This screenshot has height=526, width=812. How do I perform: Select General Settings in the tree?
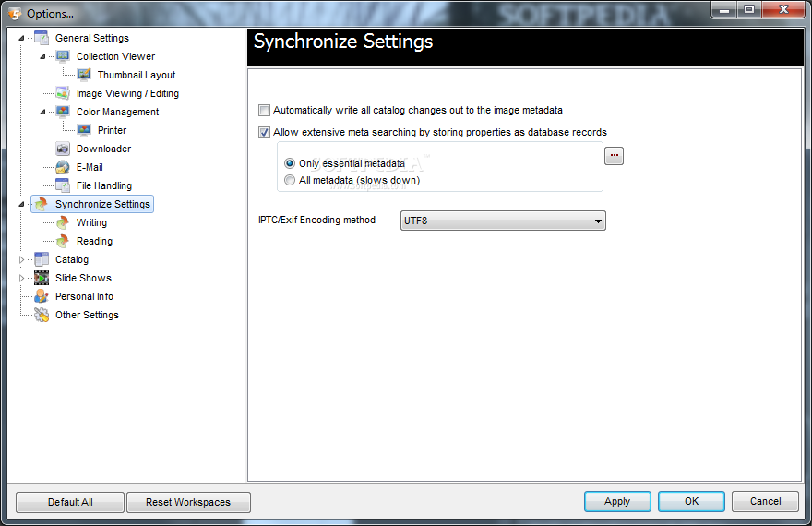[x=92, y=38]
